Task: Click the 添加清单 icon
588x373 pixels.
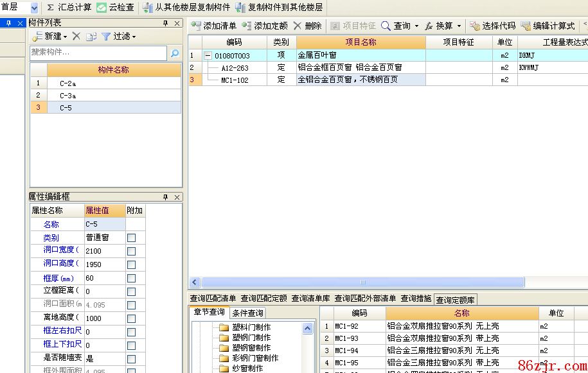Action: 196,26
